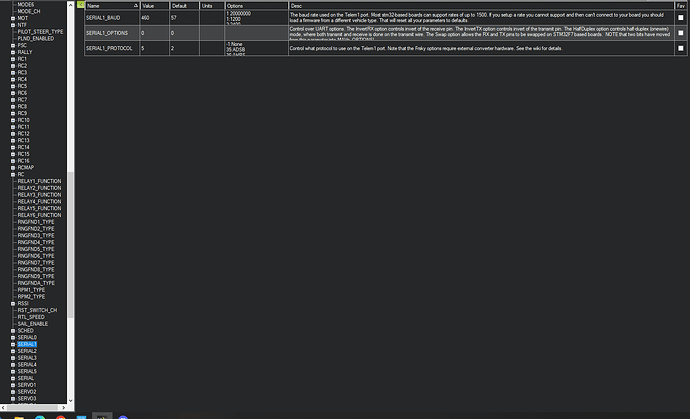
Task: Select RPM1_TYPE in the tree
Action: (31, 290)
